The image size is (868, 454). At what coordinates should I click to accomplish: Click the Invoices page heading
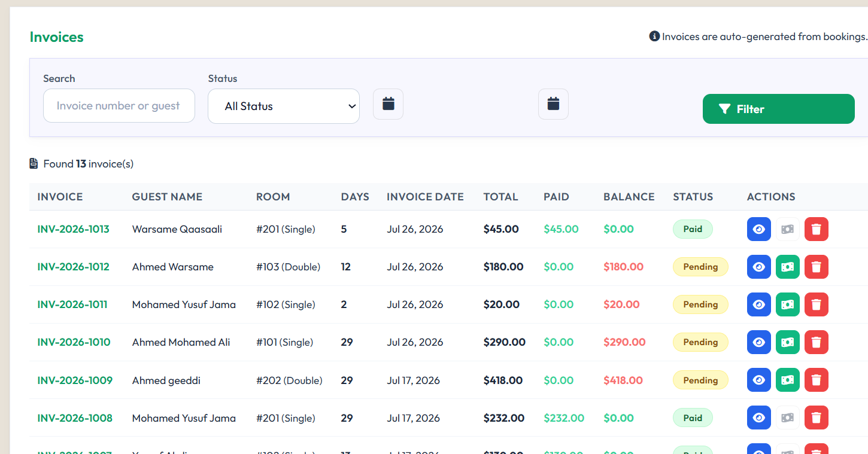click(x=57, y=37)
